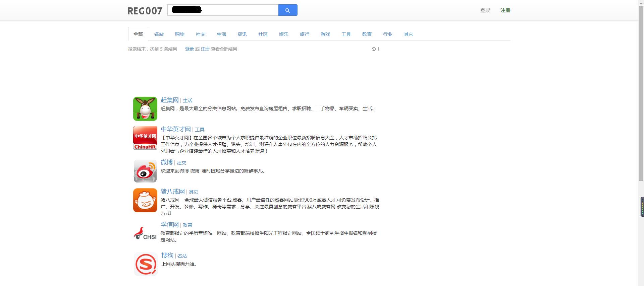The height and width of the screenshot is (286, 644).
Task: Open the Ganji donkey logo icon
Action: tap(145, 109)
